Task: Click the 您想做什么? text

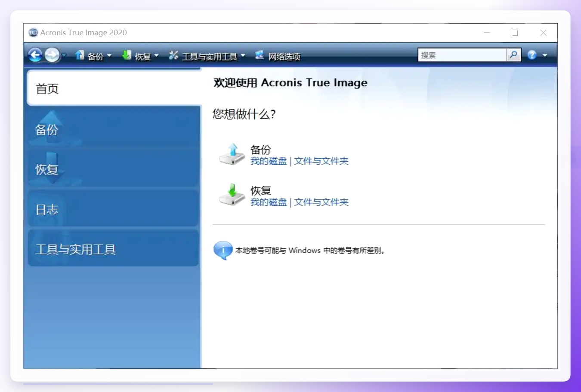Action: (x=244, y=114)
